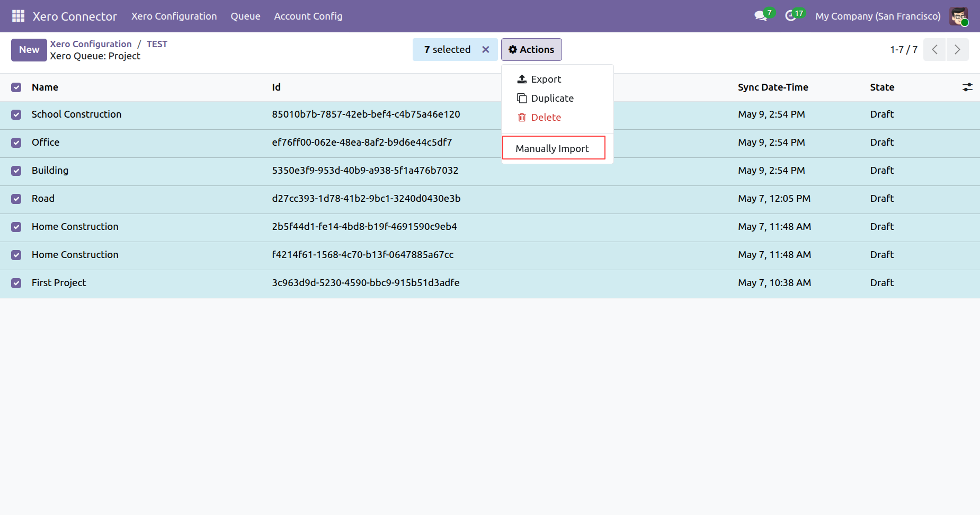The height and width of the screenshot is (515, 980).
Task: Click the New button
Action: point(29,50)
